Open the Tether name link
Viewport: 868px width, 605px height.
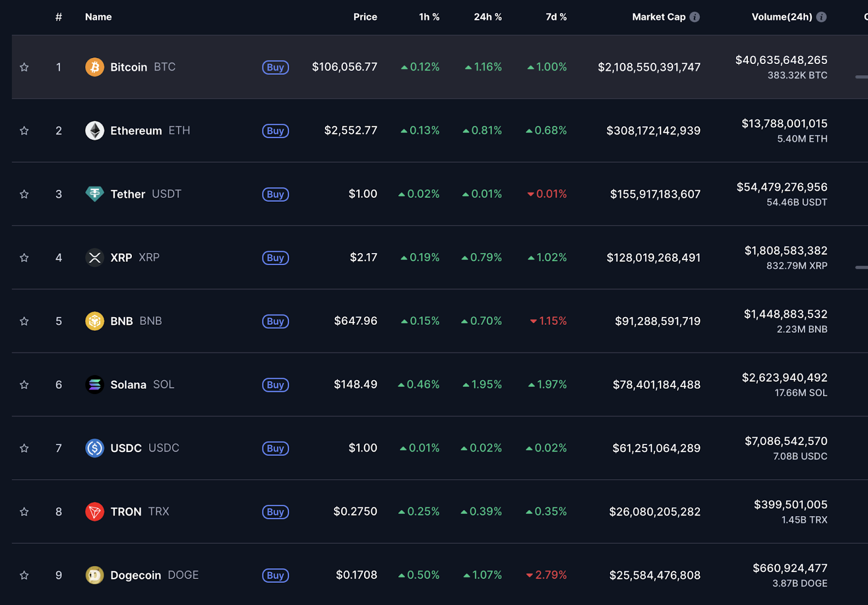click(128, 194)
